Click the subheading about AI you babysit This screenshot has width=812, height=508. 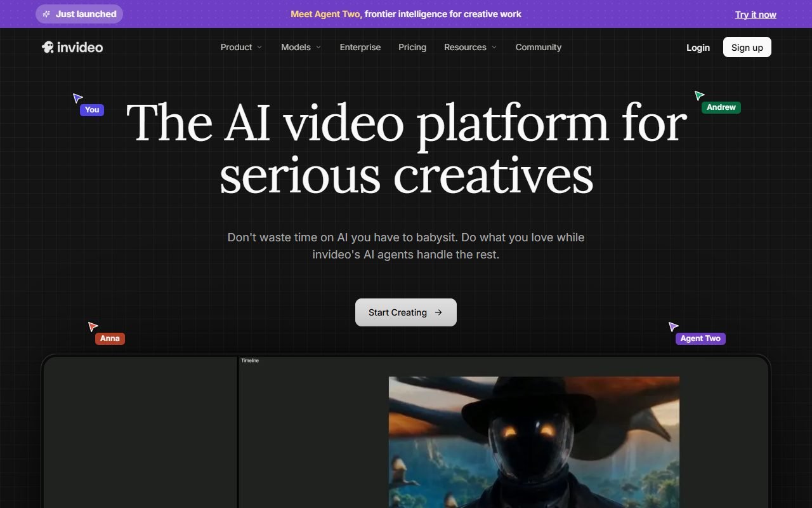[x=406, y=246]
